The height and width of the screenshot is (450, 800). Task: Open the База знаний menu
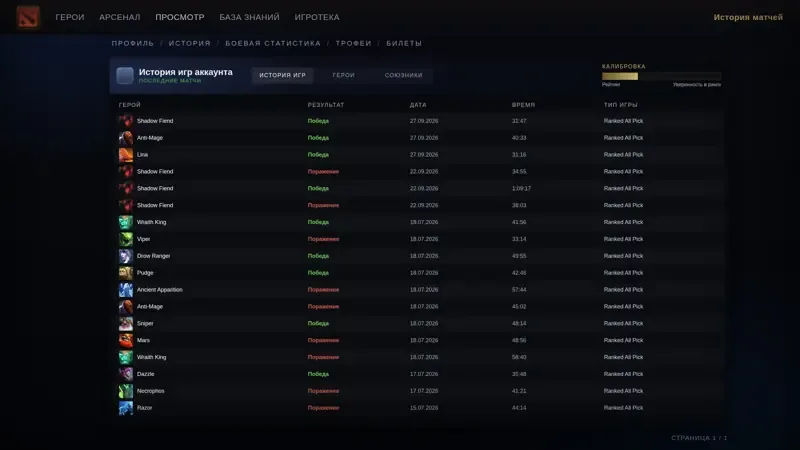point(249,17)
